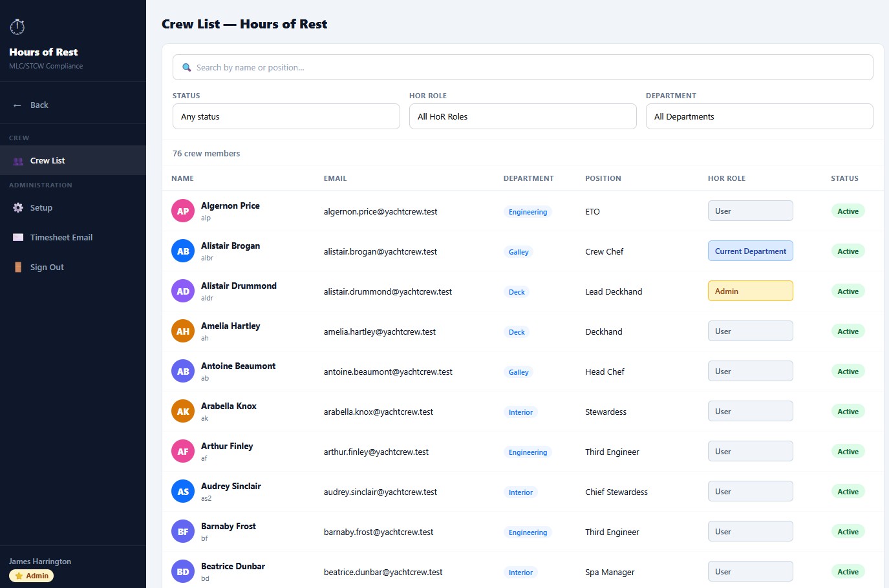
Task: Open the All Departments filter dropdown
Action: tap(760, 116)
